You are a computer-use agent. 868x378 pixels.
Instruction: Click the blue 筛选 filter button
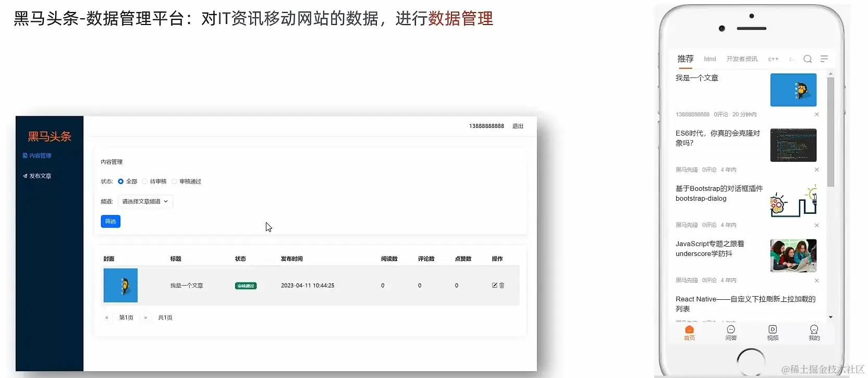click(x=111, y=222)
